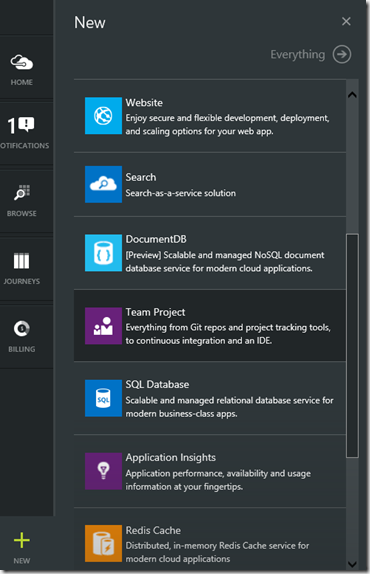Click the vertical scrollbar thumb
370x574 pixels.
pos(352,346)
